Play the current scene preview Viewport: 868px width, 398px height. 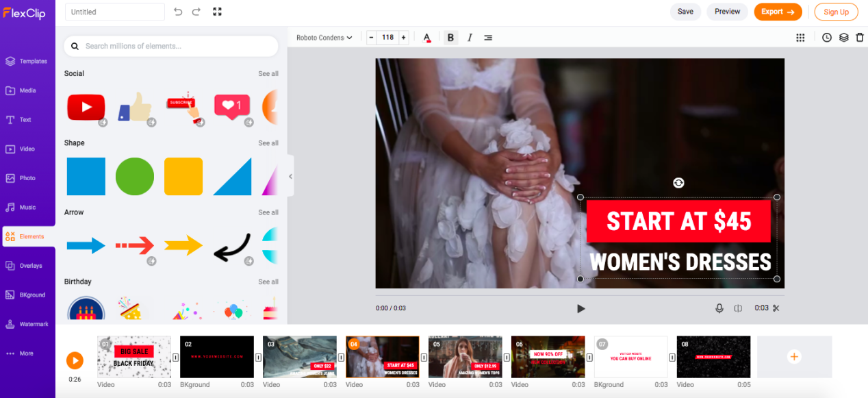pyautogui.click(x=580, y=308)
